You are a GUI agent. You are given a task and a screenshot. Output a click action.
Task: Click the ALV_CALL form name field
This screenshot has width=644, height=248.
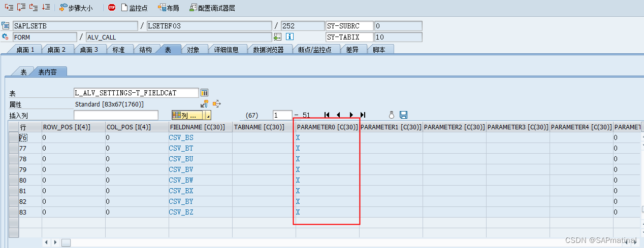(x=179, y=37)
